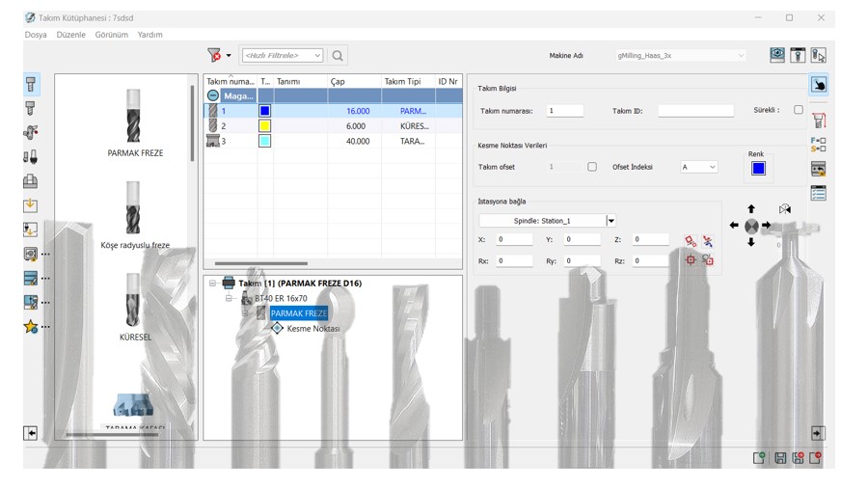Click the horizontal scrollbar under tool table

pos(260,263)
